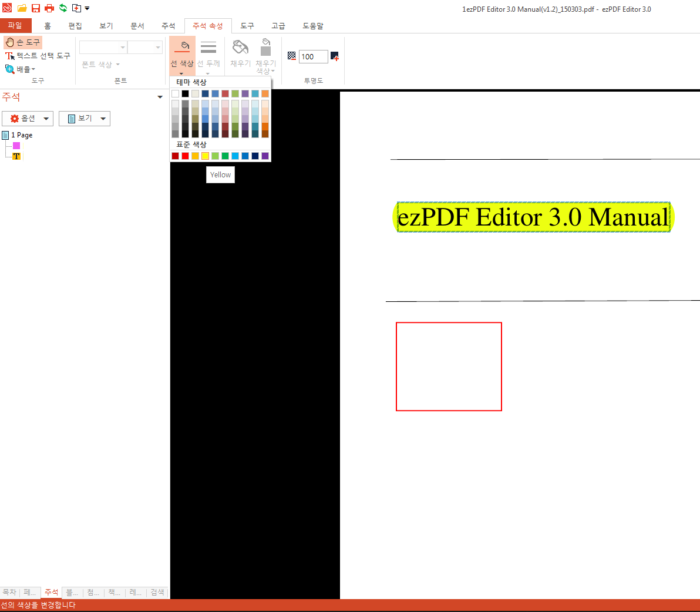Pick the black theme color swatch
700x612 pixels.
coord(185,94)
